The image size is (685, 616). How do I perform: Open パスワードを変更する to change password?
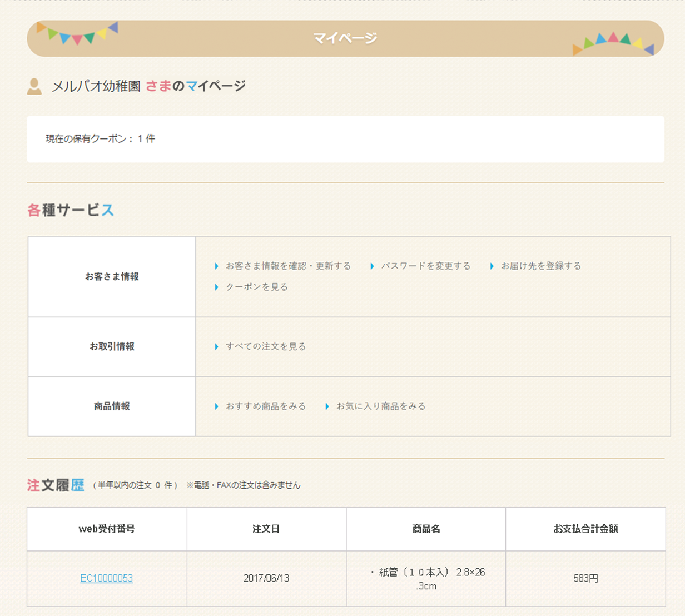pos(427,266)
